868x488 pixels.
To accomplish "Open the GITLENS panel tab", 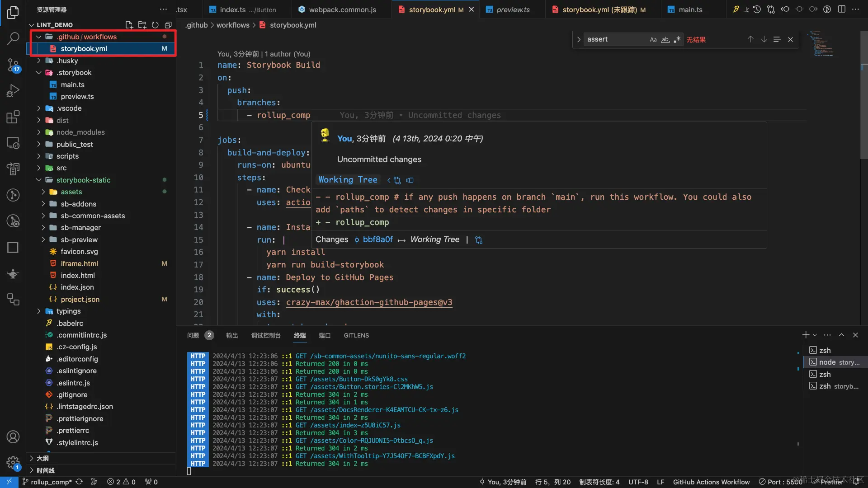I will coord(356,335).
